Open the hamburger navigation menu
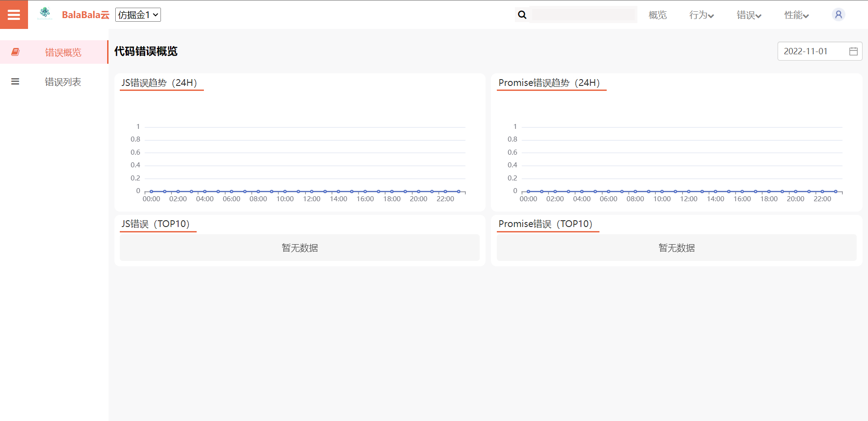 click(14, 14)
